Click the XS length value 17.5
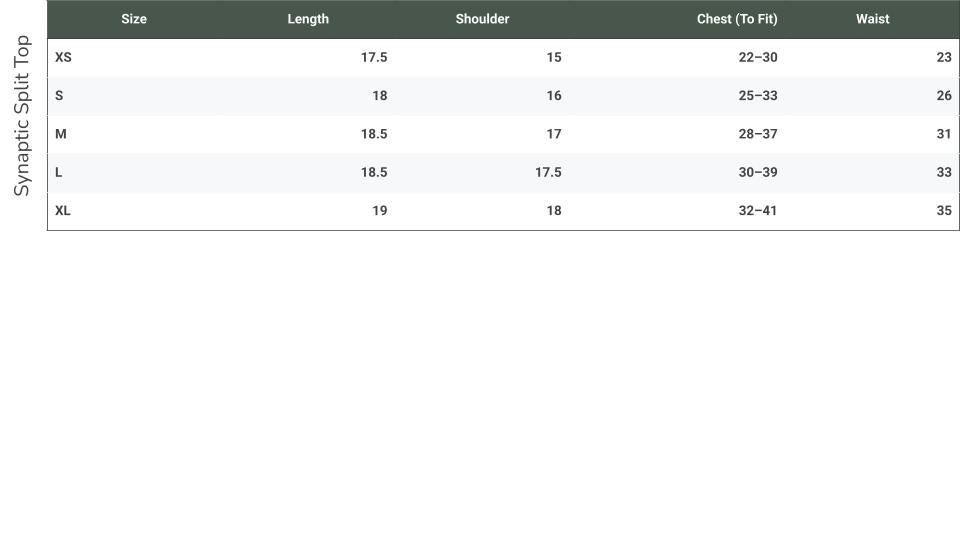960x540 pixels. click(x=374, y=58)
